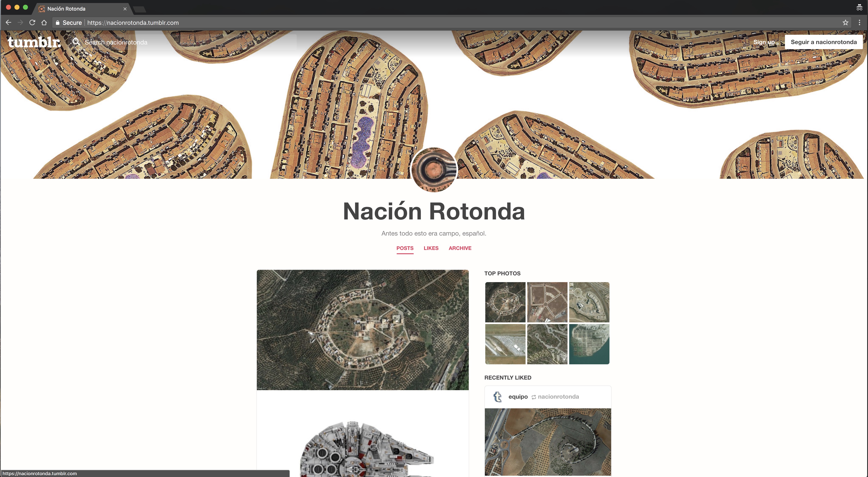Click the RECENTLY LIKED heading

click(508, 378)
